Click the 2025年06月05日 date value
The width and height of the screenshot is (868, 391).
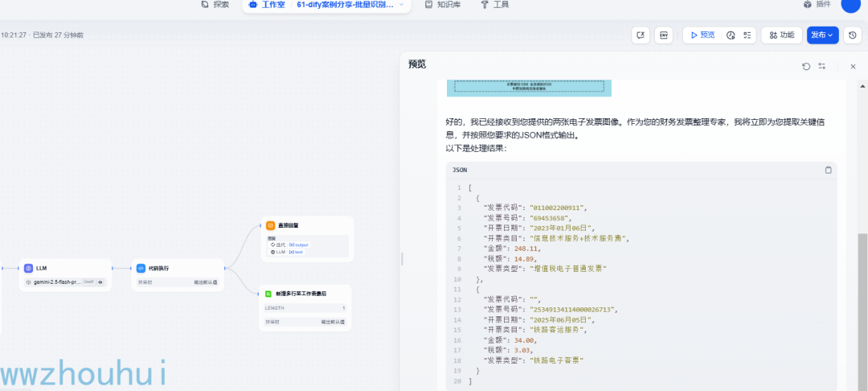[561, 320]
